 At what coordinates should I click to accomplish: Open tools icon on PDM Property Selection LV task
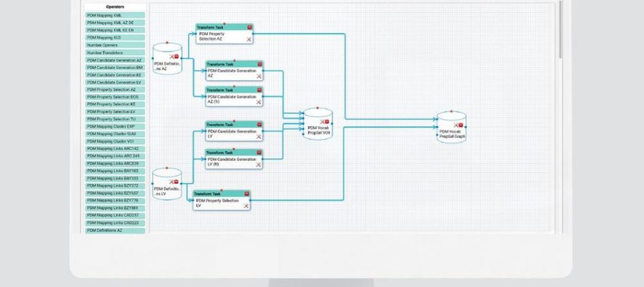pos(246,205)
